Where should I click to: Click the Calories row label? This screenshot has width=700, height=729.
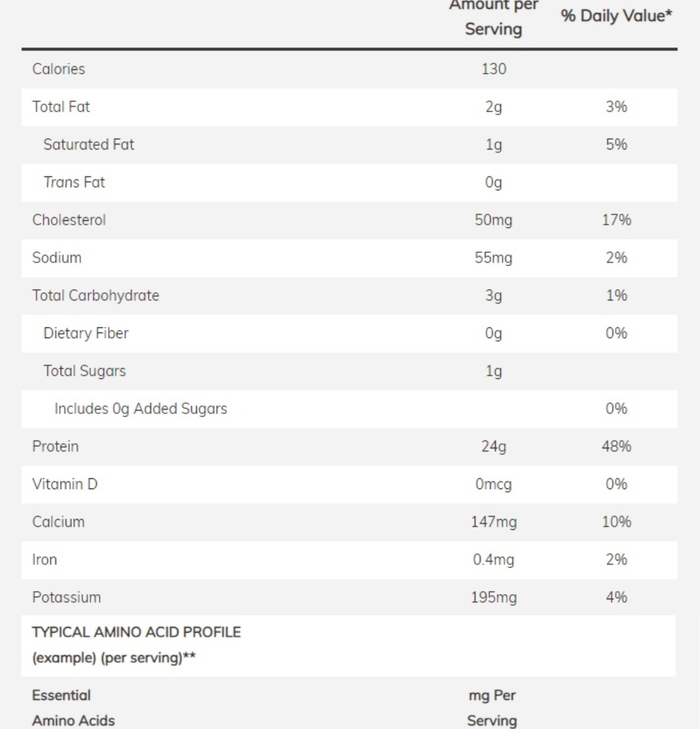[58, 69]
